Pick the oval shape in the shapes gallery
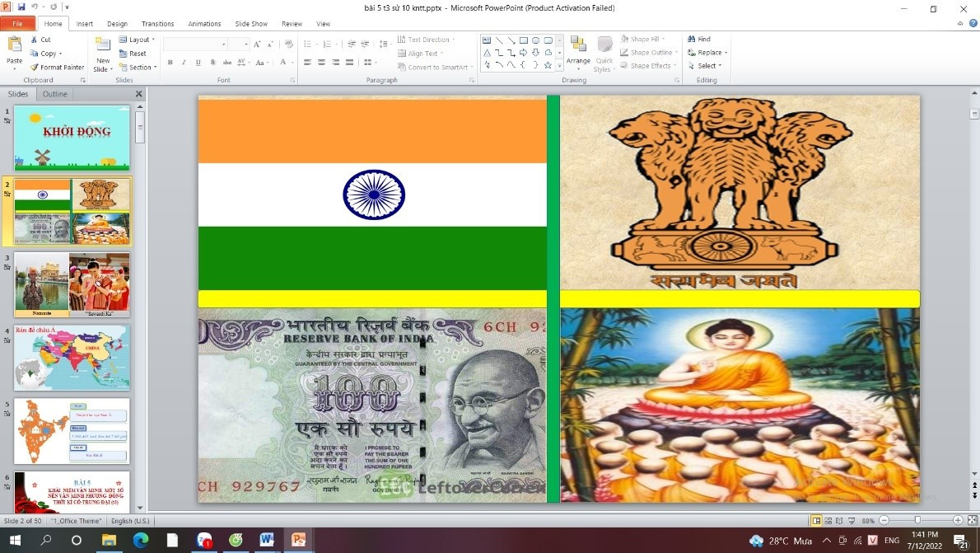The height and width of the screenshot is (553, 980). [535, 40]
